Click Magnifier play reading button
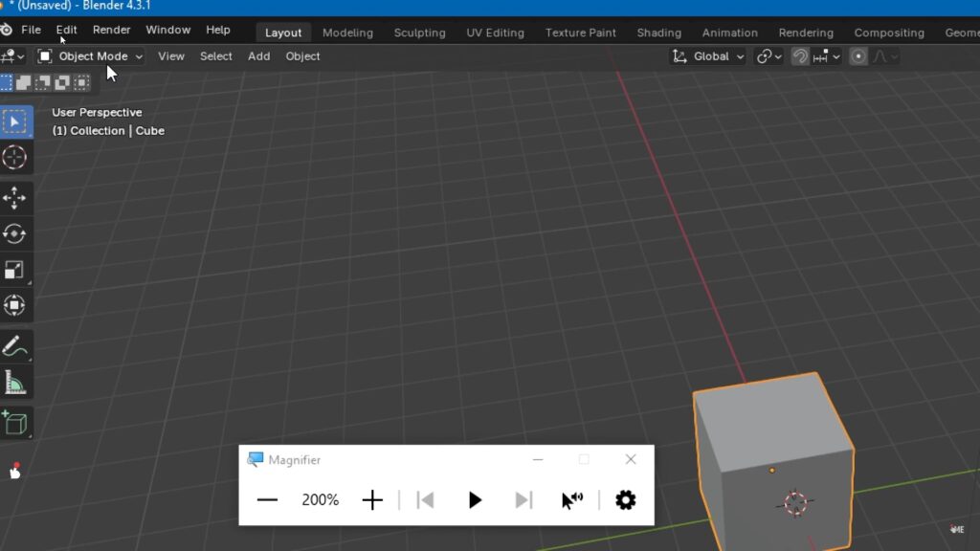Screen dimensions: 980x551 click(x=475, y=499)
